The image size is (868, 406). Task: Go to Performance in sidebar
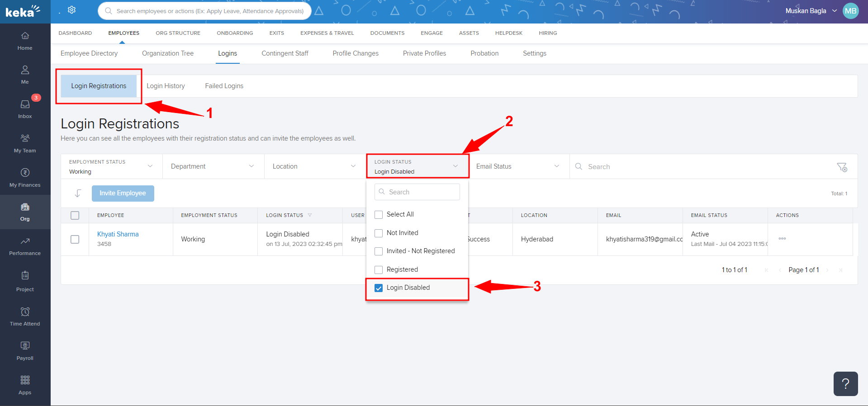[25, 246]
